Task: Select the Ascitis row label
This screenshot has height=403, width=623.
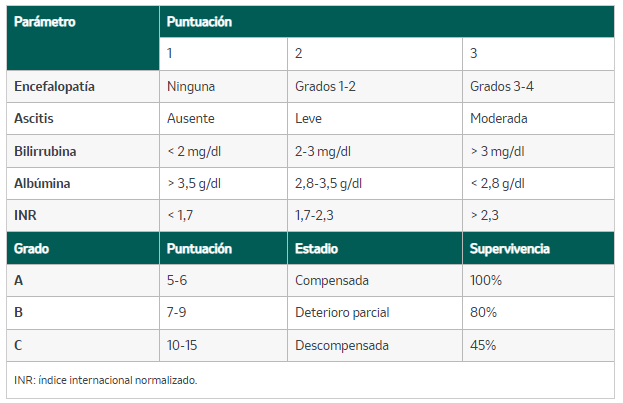Action: click(x=83, y=118)
